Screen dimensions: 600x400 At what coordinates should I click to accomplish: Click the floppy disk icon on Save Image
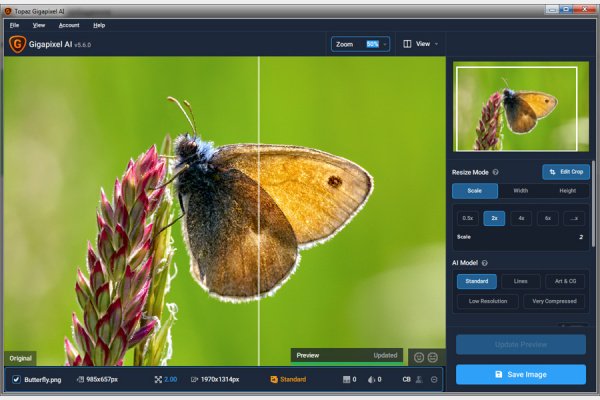[499, 374]
